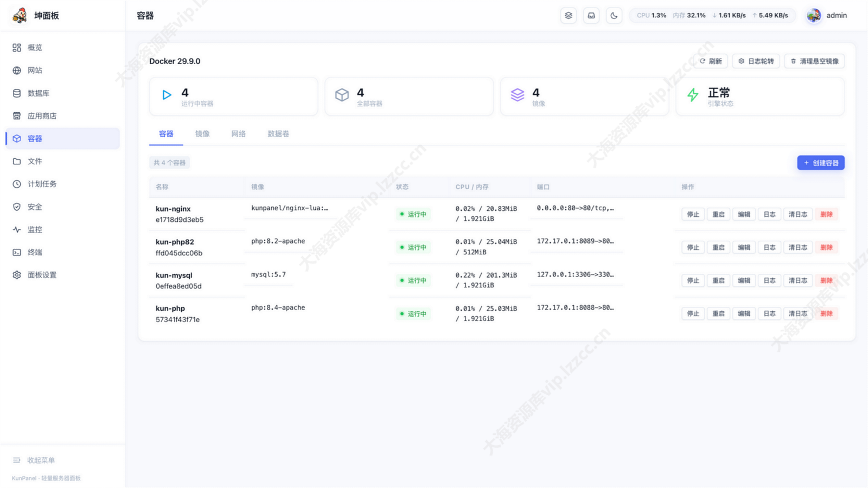Viewport: 868px width, 488px height.
Task: Toggle dark mode moon icon
Action: [614, 15]
